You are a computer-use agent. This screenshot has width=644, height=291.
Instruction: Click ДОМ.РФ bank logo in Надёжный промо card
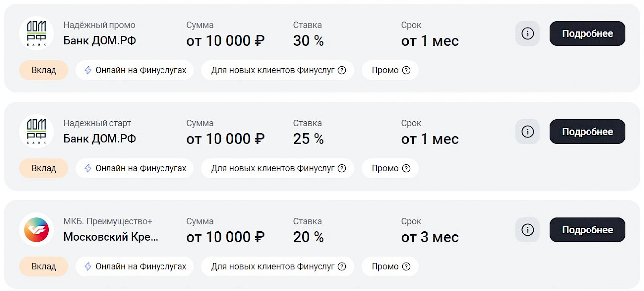click(x=36, y=33)
